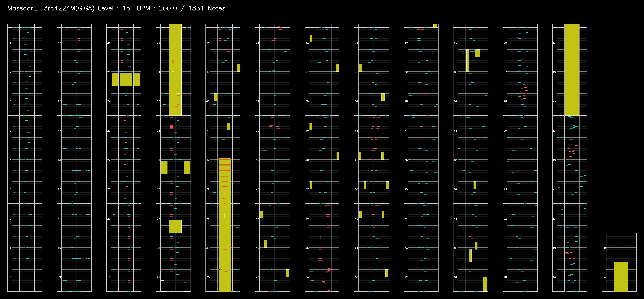Click measure number 8 label
Viewport: 644px width, 299px height.
click(x=10, y=43)
